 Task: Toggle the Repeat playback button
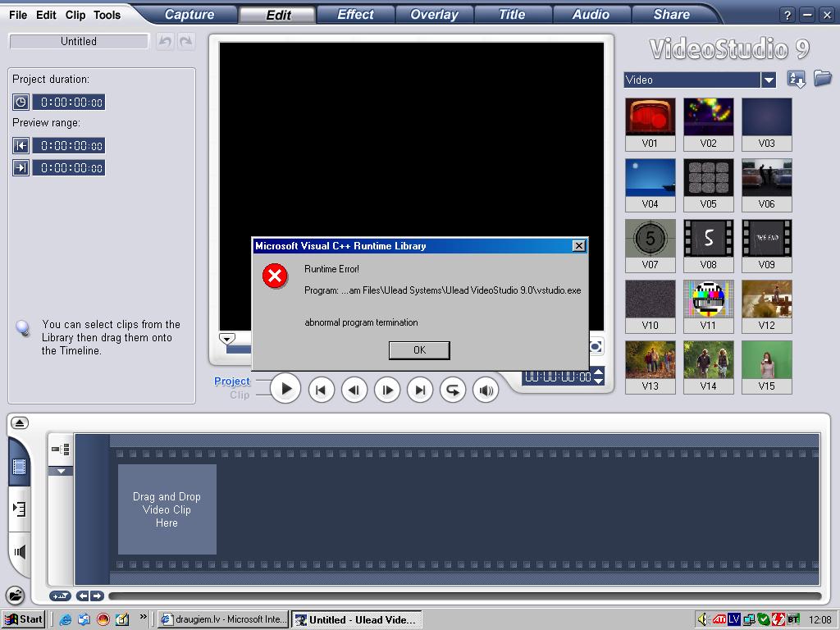453,390
